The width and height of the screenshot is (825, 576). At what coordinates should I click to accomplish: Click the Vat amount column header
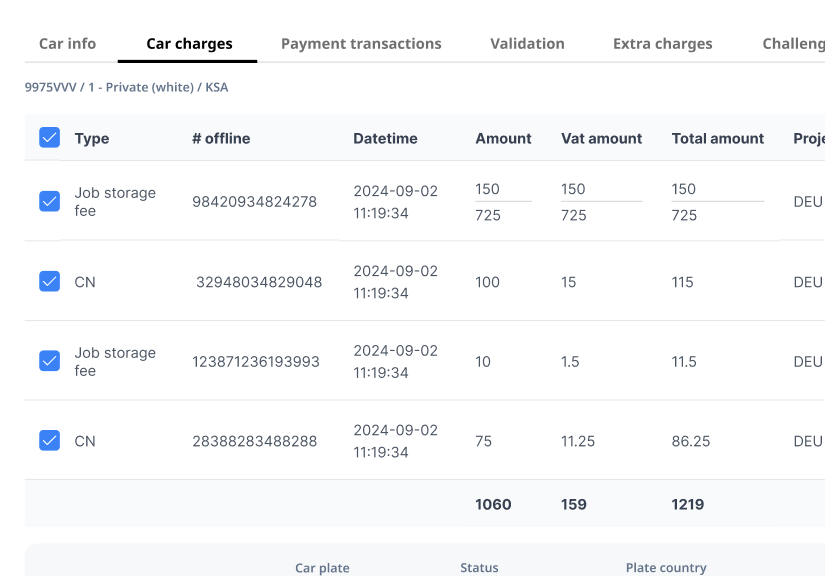point(601,139)
